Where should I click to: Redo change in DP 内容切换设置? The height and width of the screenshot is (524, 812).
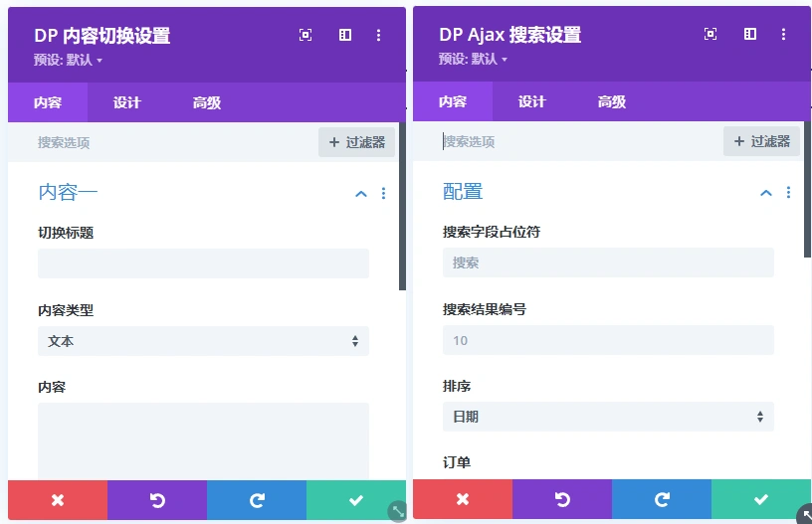click(x=257, y=500)
